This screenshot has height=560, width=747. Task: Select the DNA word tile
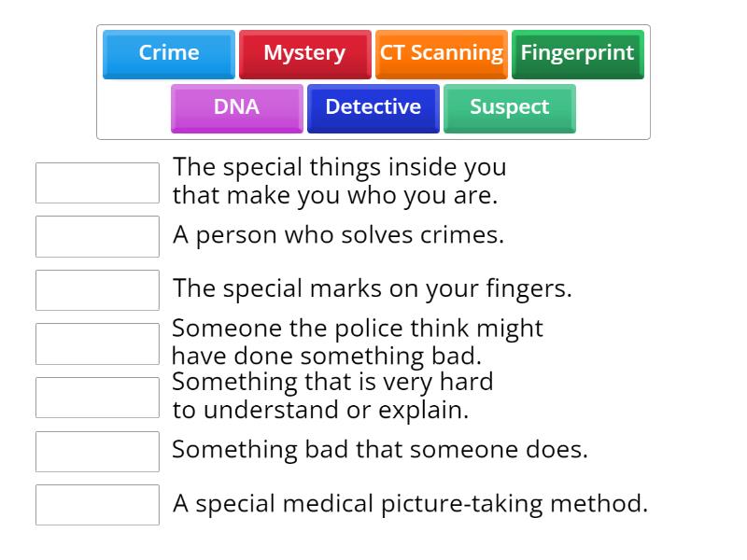click(235, 107)
